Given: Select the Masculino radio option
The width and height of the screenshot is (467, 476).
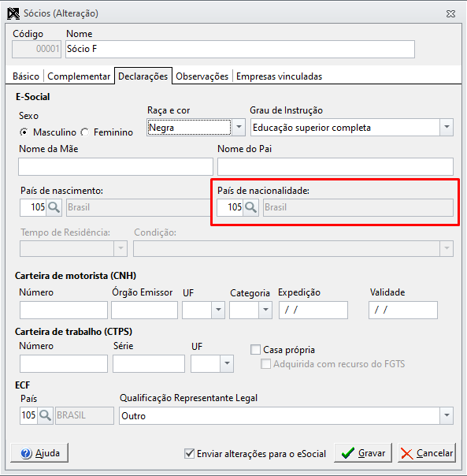Looking at the screenshot, I should click(24, 132).
